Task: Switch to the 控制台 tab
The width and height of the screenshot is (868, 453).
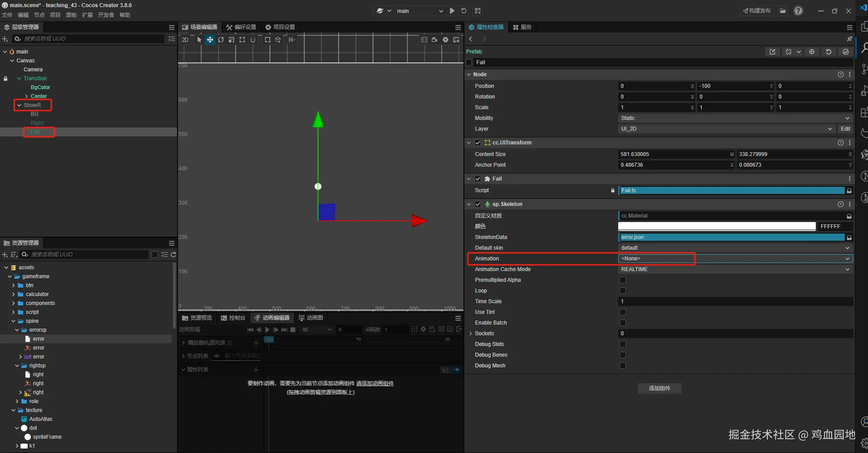Action: [233, 318]
